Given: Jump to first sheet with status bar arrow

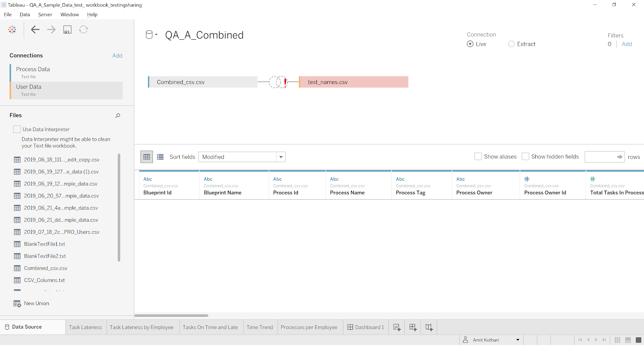Looking at the screenshot, I should [x=580, y=340].
